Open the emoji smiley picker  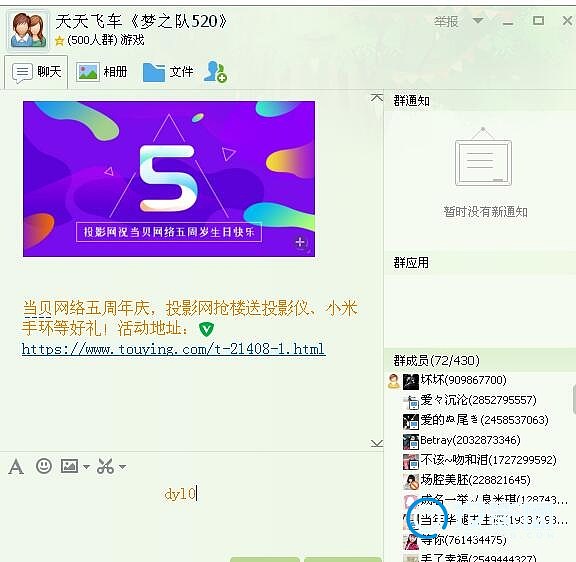44,466
